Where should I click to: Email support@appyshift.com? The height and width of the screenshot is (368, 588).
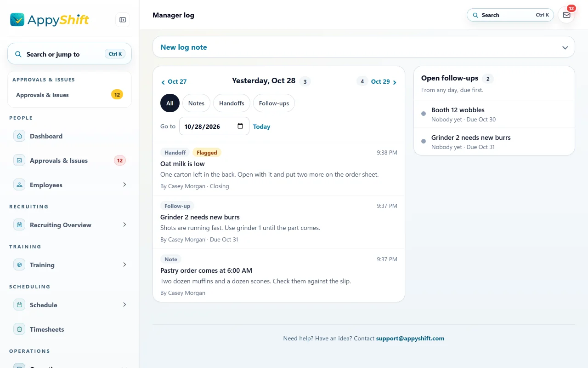tap(410, 338)
